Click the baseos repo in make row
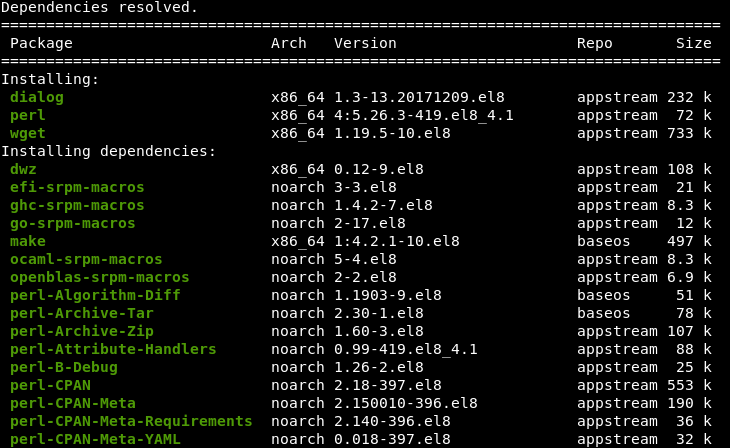This screenshot has width=730, height=448. pyautogui.click(x=603, y=241)
